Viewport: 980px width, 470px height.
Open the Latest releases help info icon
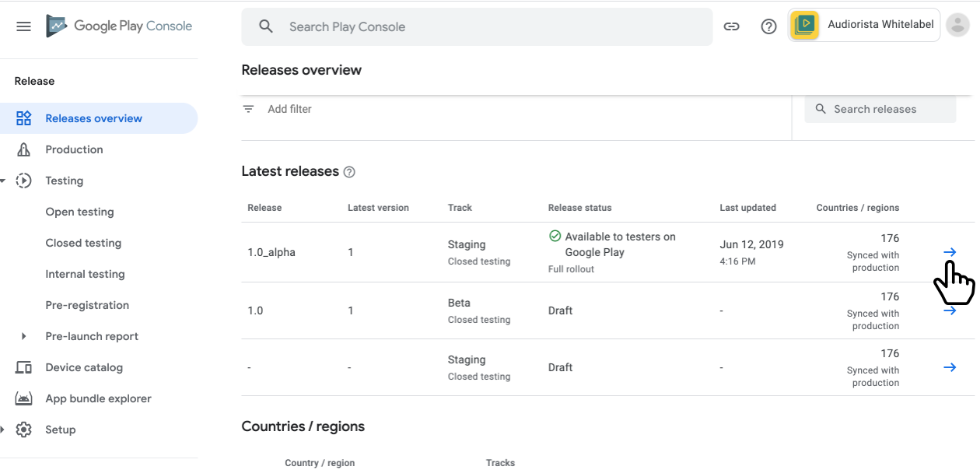[x=349, y=172]
